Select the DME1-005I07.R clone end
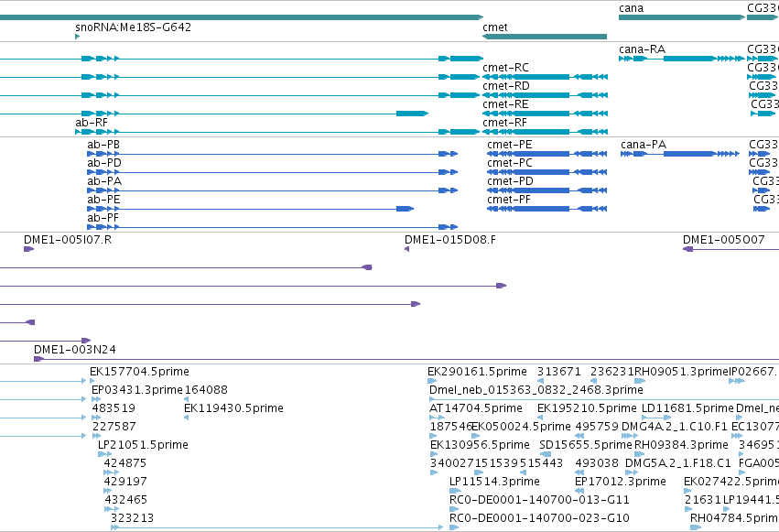The width and height of the screenshot is (779, 532). pos(28,249)
